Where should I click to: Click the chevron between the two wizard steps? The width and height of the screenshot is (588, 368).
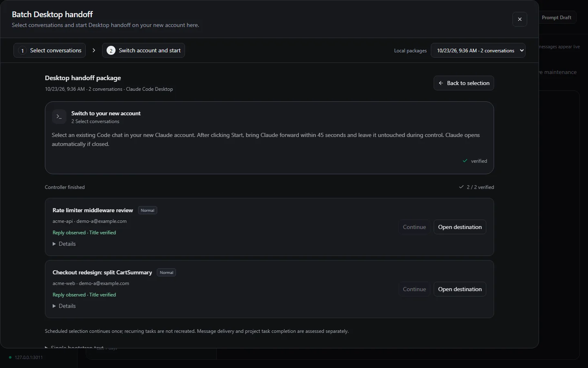tap(94, 50)
